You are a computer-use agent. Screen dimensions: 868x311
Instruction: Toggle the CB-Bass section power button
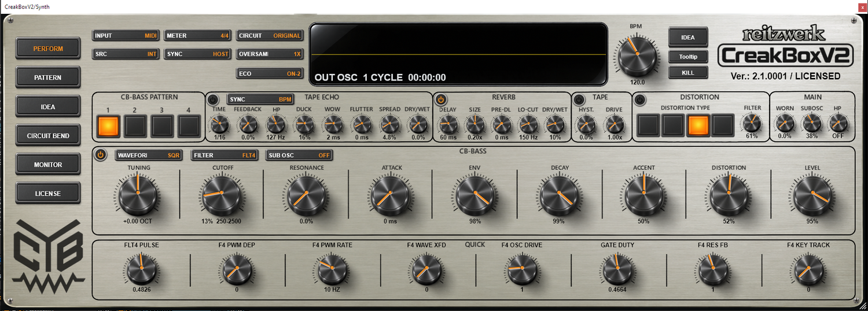(101, 155)
